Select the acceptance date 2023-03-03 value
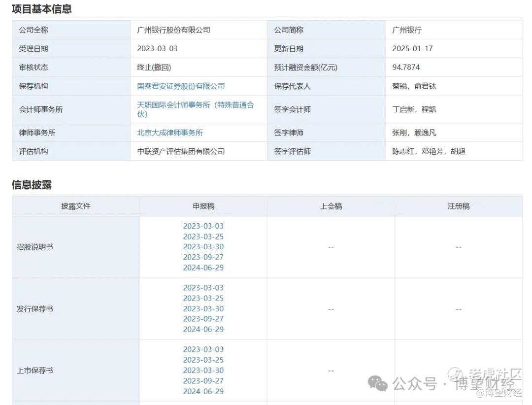 click(157, 49)
